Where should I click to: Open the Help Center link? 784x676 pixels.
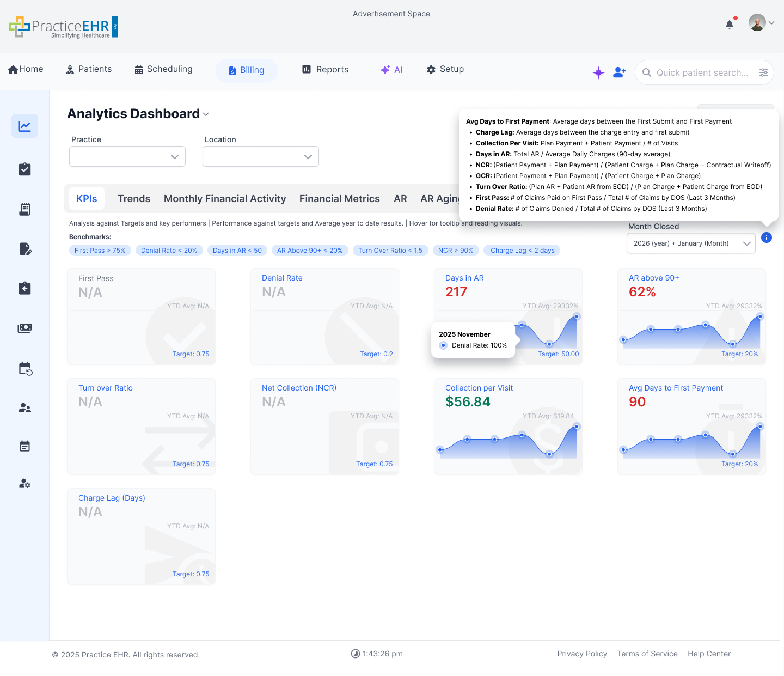pyautogui.click(x=709, y=654)
